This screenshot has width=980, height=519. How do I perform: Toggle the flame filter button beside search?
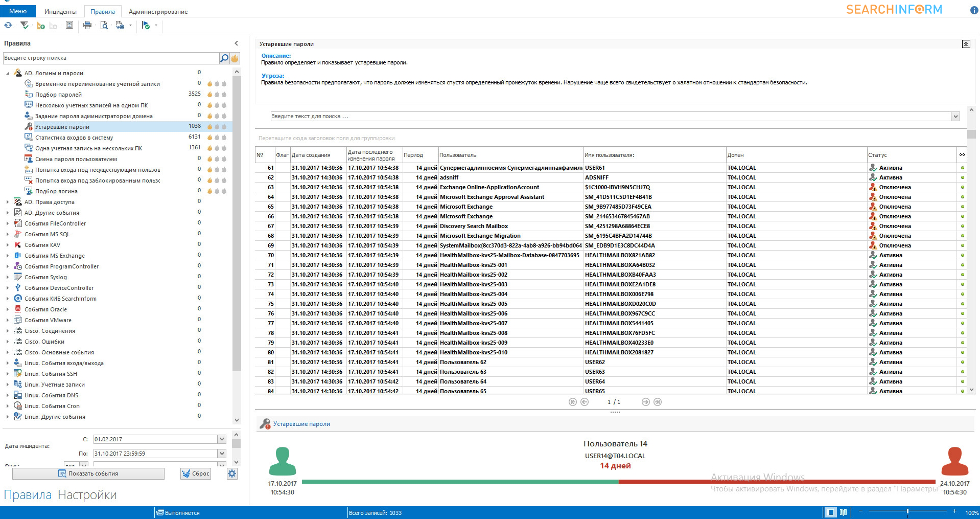(x=235, y=58)
